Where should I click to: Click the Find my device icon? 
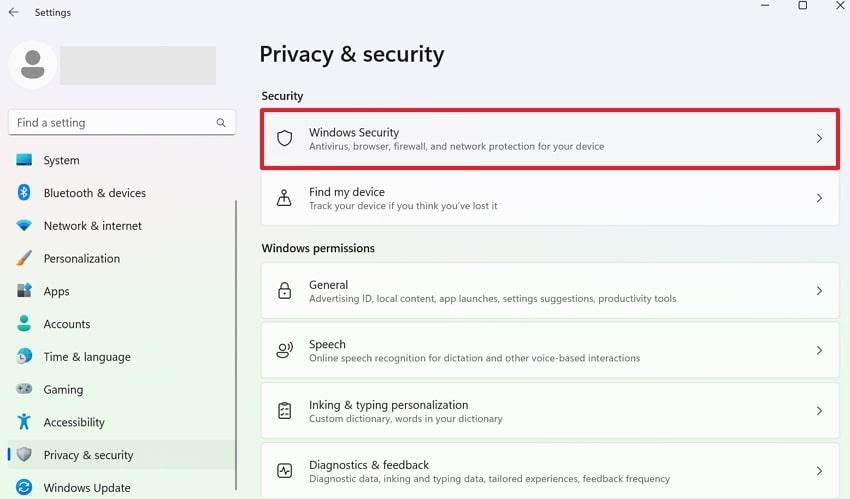coord(284,198)
